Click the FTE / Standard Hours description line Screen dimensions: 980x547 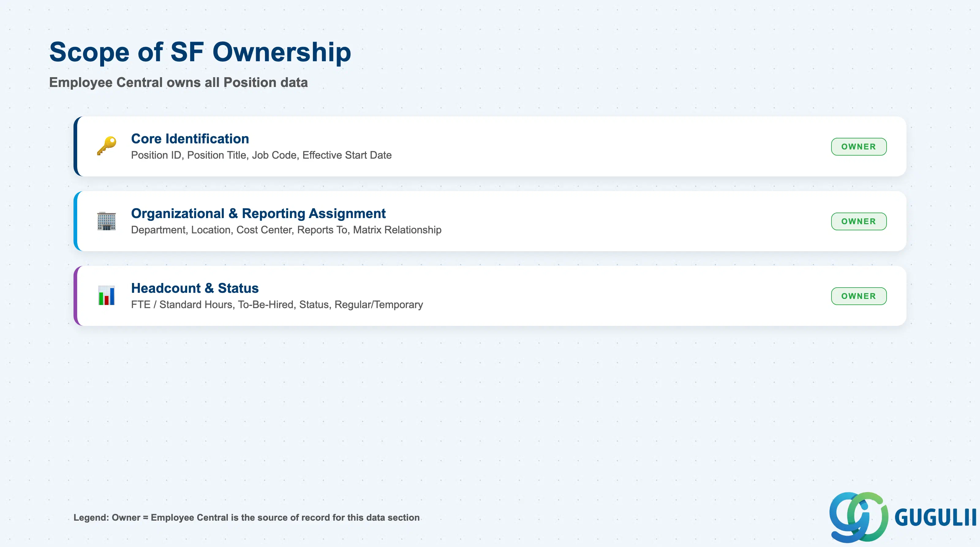point(277,305)
